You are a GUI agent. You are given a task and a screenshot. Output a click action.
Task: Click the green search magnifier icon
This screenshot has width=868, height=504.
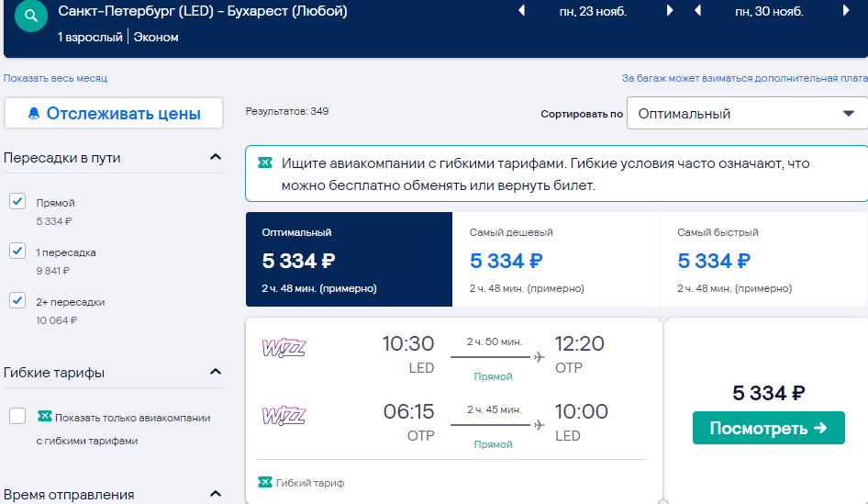(31, 16)
